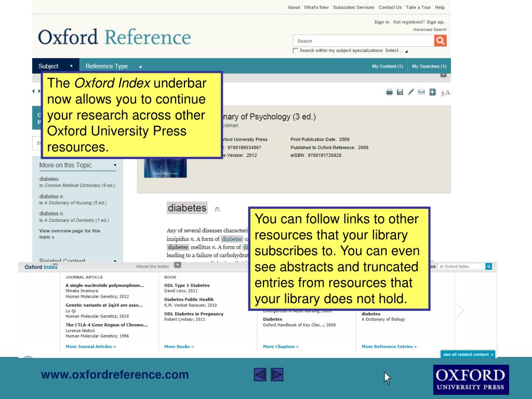
Task: Click the Sign up link
Action: click(x=435, y=22)
